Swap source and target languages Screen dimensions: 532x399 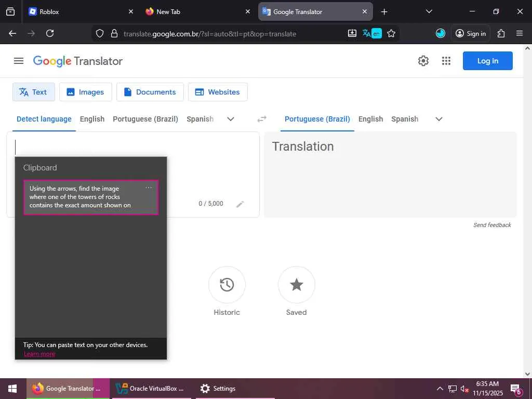(x=262, y=119)
